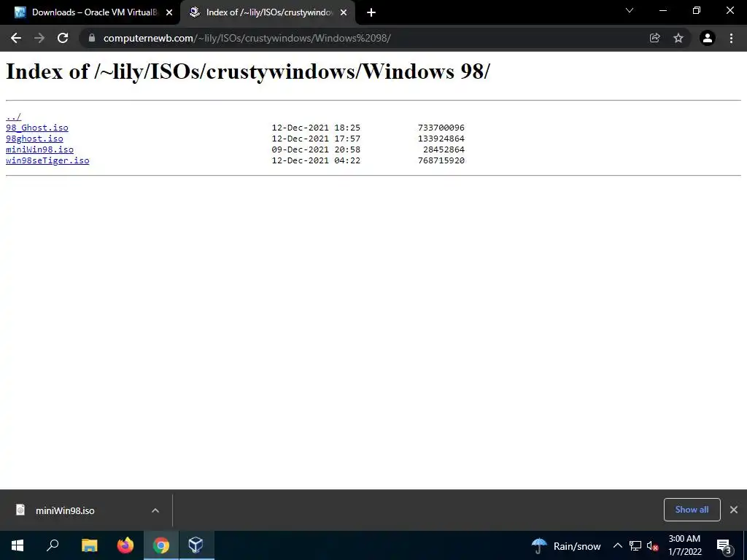
Task: Click the 12-Dec-2021 18:25 date text
Action: coord(316,128)
